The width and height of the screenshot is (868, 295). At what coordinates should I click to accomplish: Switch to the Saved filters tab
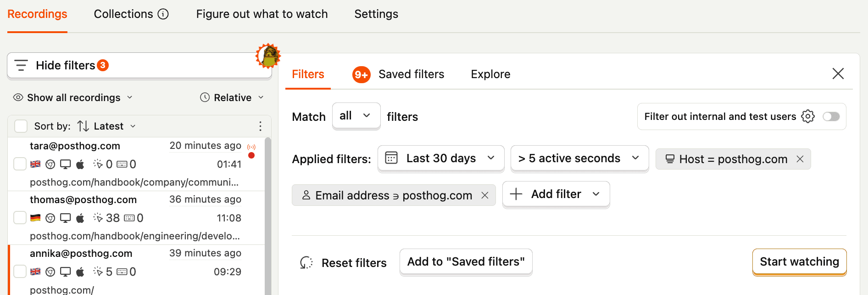398,74
